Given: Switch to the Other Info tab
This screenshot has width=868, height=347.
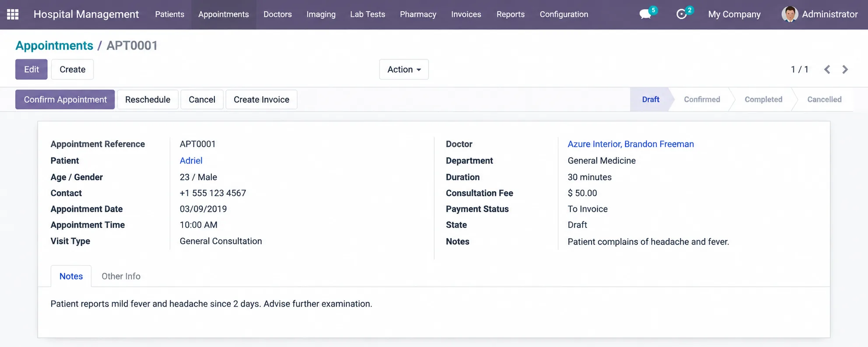Looking at the screenshot, I should coord(121,276).
